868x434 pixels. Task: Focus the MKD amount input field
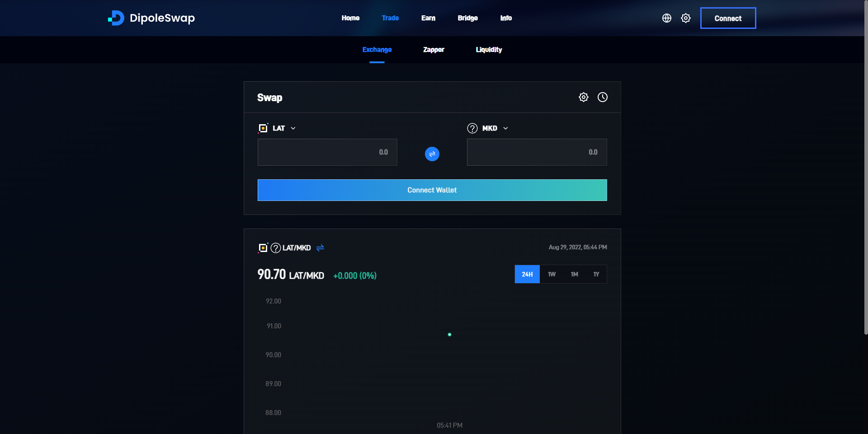point(537,152)
